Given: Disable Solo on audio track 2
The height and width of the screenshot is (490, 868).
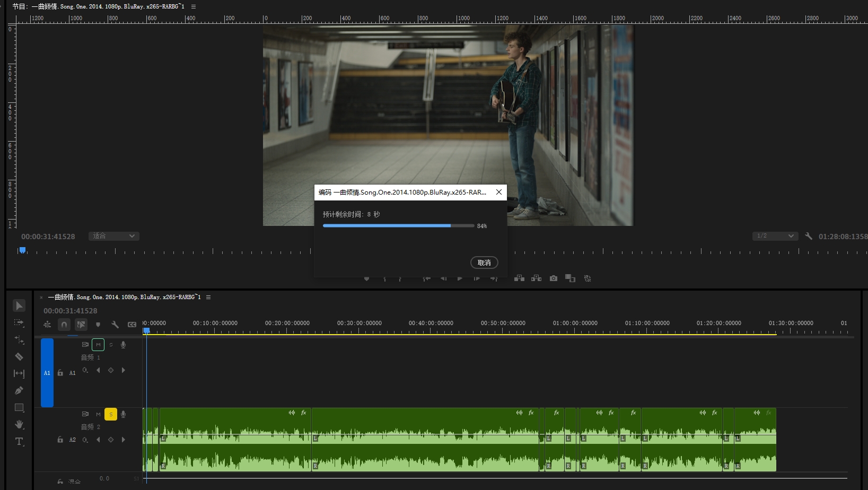Looking at the screenshot, I should (111, 414).
